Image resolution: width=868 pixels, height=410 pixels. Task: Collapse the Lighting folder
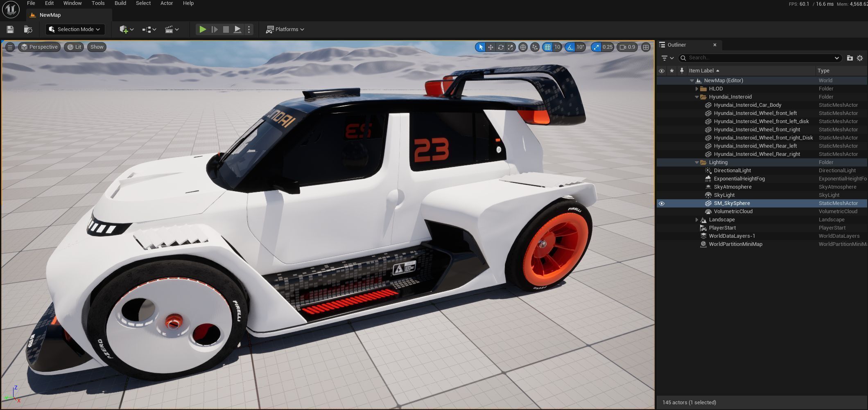click(697, 162)
